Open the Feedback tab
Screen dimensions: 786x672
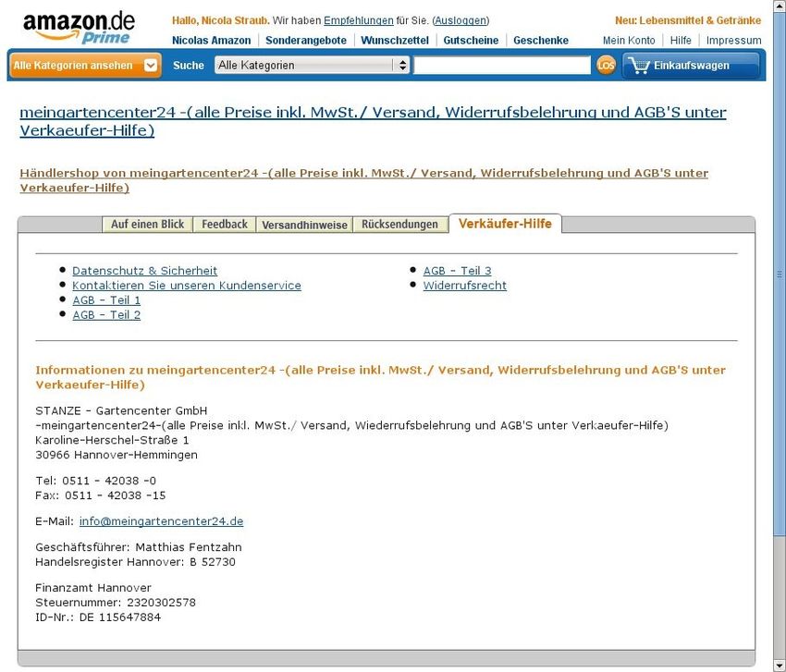(x=225, y=225)
